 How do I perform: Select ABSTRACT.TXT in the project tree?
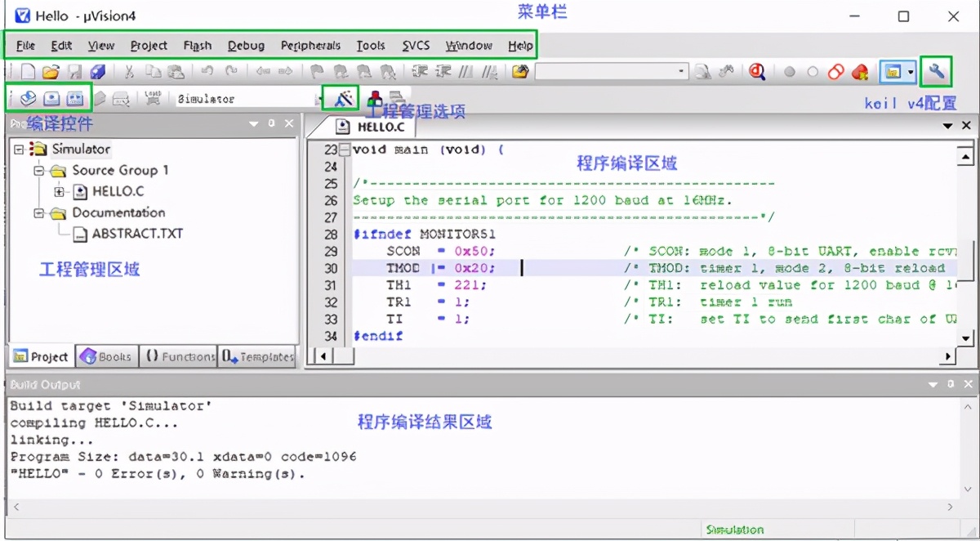pyautogui.click(x=137, y=234)
